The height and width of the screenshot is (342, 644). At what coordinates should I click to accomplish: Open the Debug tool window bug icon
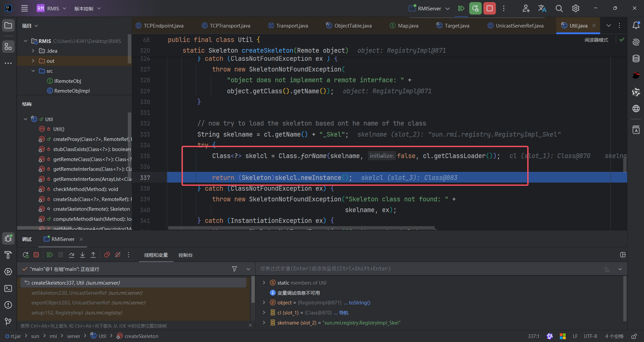[x=8, y=238]
